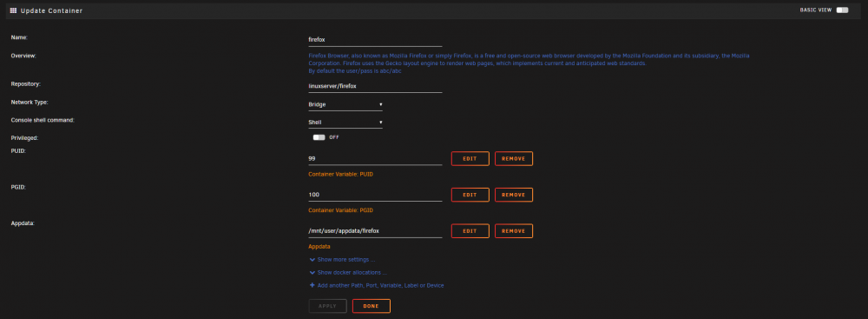Viewport: 868px width, 319px height.
Task: Click the Appdata path field /mnt/user/appdata/firefox
Action: (375, 231)
